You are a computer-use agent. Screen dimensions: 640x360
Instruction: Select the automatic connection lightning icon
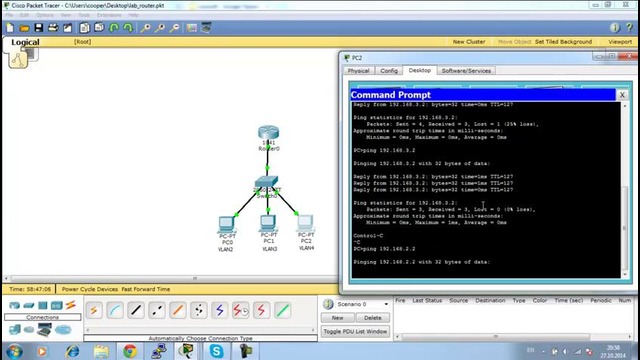pos(94,311)
